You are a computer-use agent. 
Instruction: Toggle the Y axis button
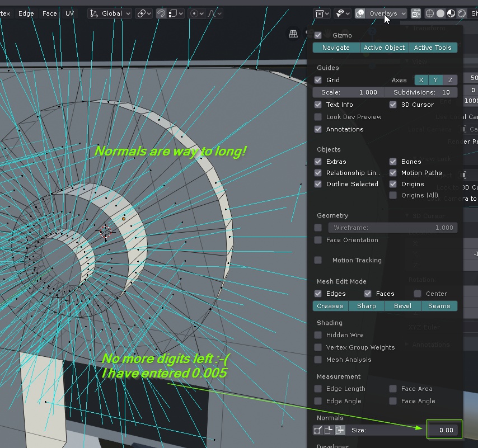pos(435,80)
